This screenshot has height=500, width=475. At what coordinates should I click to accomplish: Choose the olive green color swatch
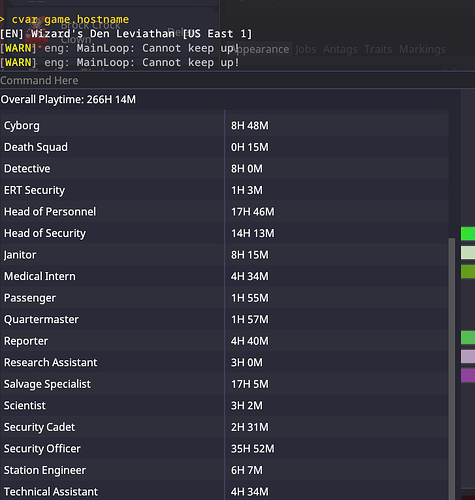click(468, 272)
